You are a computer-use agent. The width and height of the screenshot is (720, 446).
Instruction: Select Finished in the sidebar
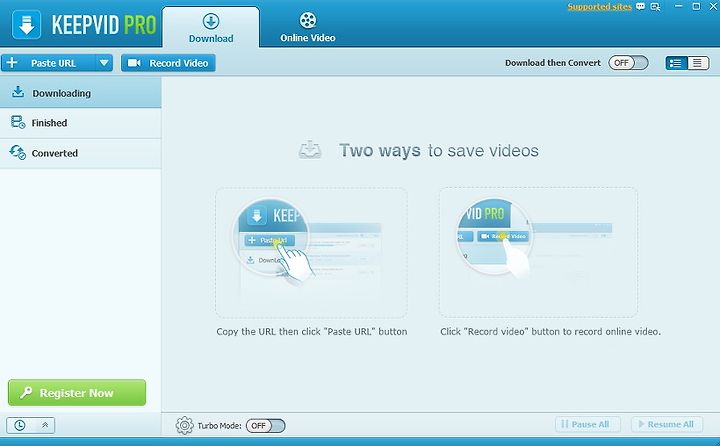[80, 123]
